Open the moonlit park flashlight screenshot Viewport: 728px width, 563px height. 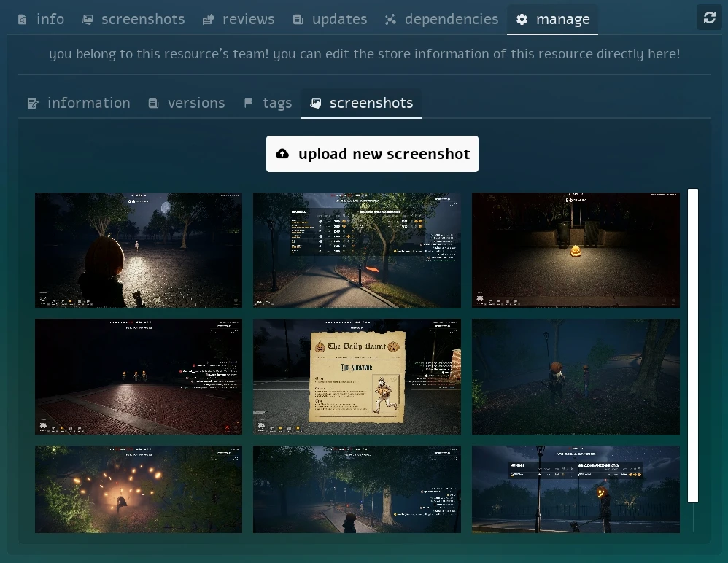point(139,249)
